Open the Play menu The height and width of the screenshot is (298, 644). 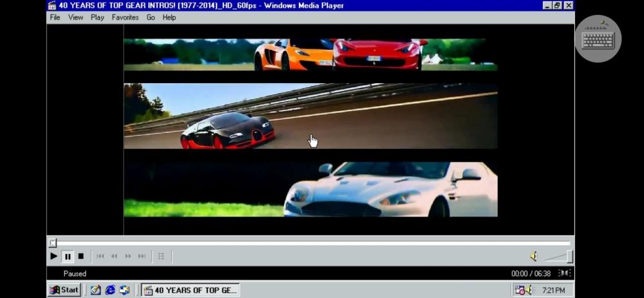(97, 17)
